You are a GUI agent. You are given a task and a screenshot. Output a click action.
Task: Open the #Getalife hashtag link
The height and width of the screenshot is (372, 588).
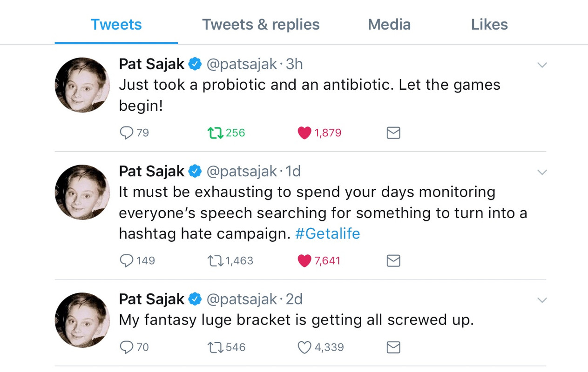tap(328, 233)
